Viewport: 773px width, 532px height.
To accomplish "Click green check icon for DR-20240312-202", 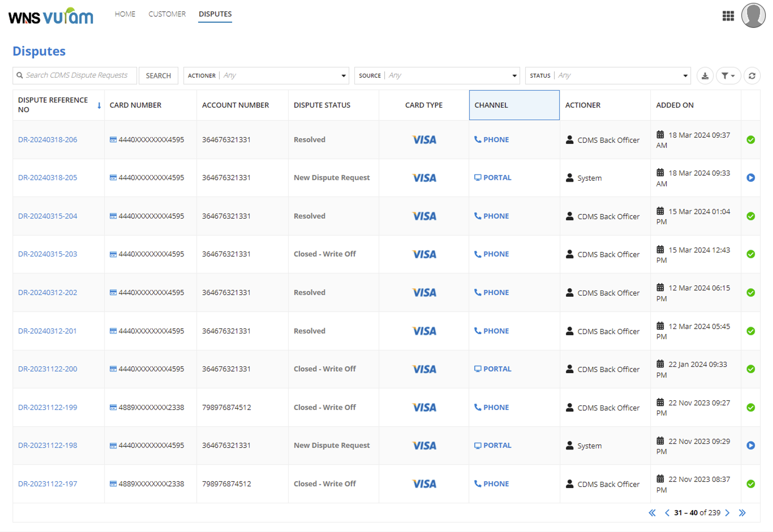I will click(750, 293).
